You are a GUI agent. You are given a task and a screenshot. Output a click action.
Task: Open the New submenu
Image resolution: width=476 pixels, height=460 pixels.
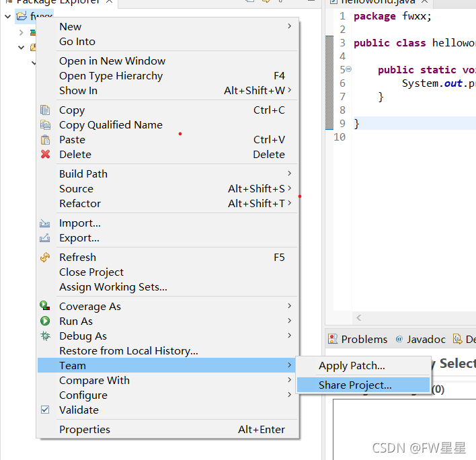[x=167, y=27]
